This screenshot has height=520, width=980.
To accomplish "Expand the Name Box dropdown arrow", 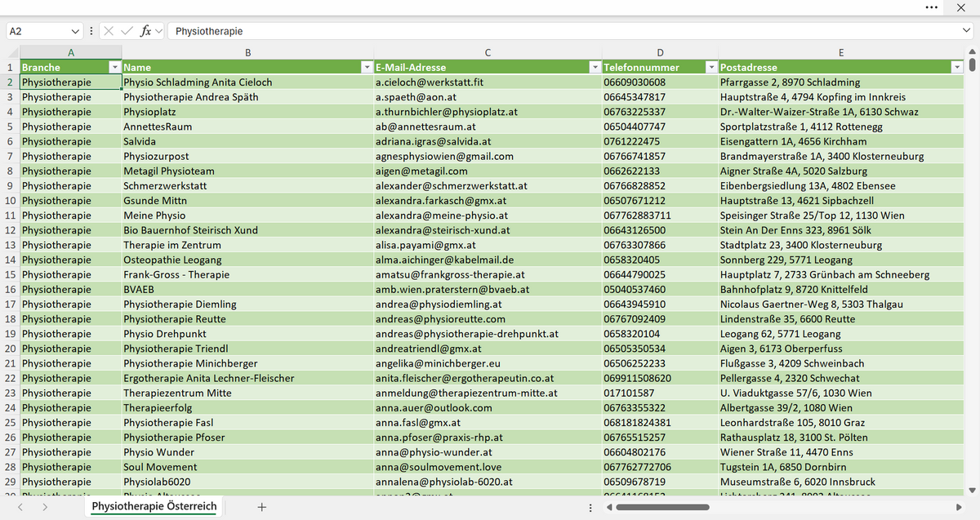I will (x=76, y=31).
